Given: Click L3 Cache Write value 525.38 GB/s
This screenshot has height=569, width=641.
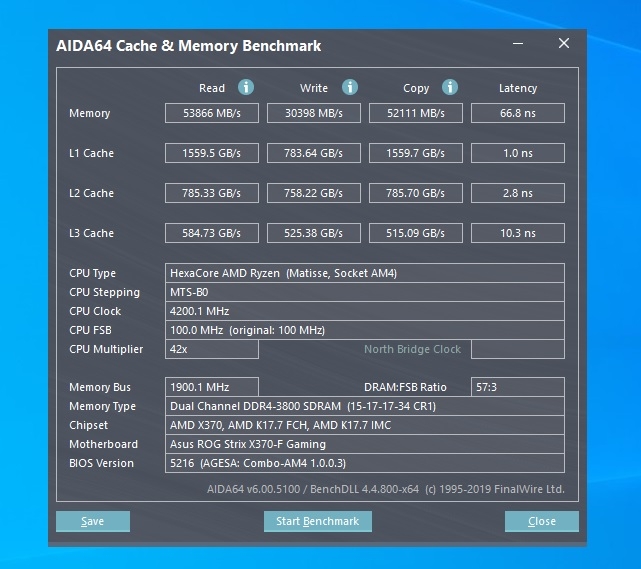Looking at the screenshot, I should (x=314, y=233).
